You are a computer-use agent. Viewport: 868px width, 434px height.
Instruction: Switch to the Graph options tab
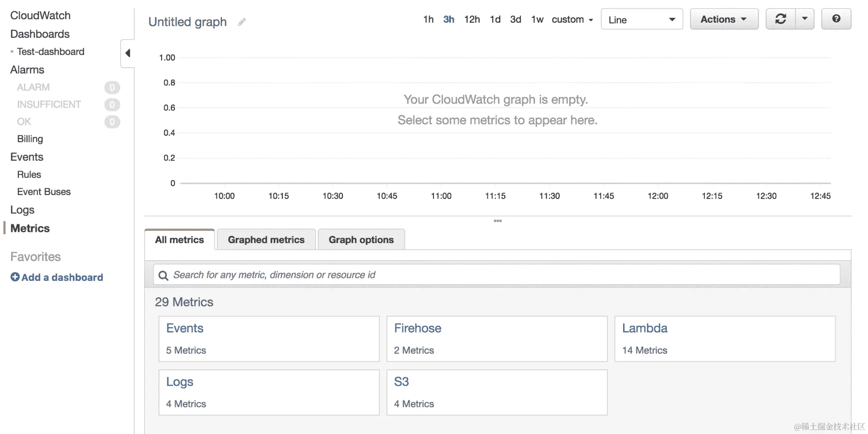coord(361,239)
